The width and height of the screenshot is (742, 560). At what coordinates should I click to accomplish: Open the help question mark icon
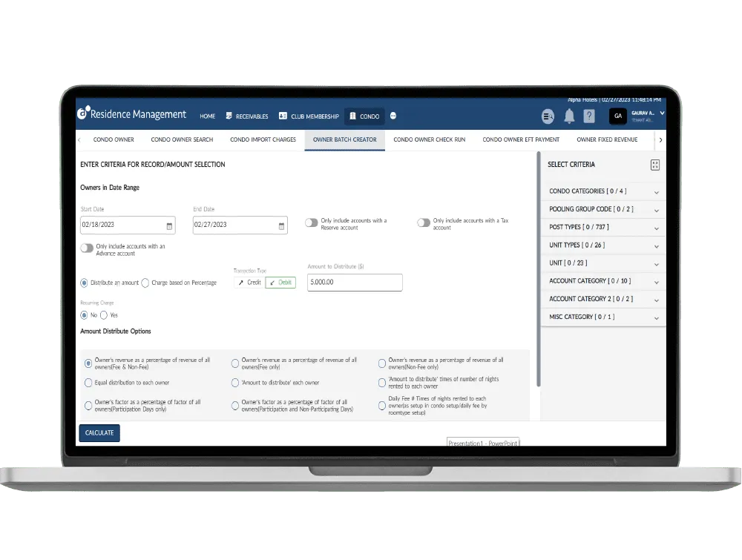coord(589,116)
